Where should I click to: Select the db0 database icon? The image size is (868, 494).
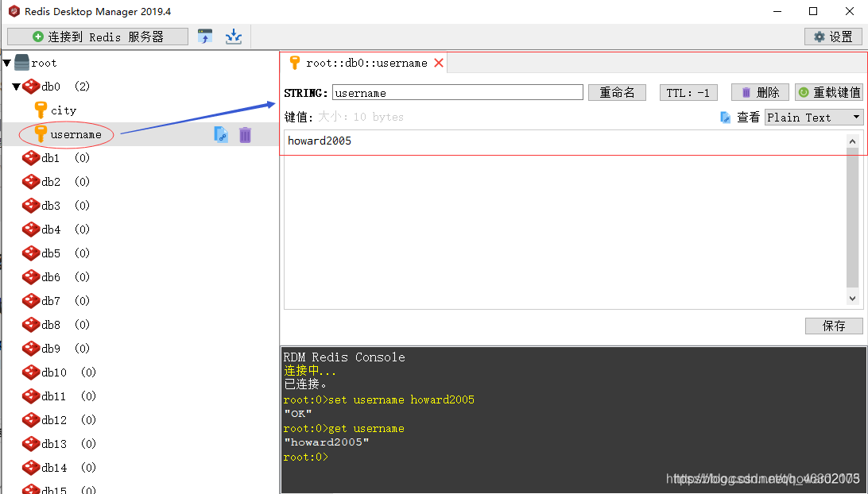[31, 87]
